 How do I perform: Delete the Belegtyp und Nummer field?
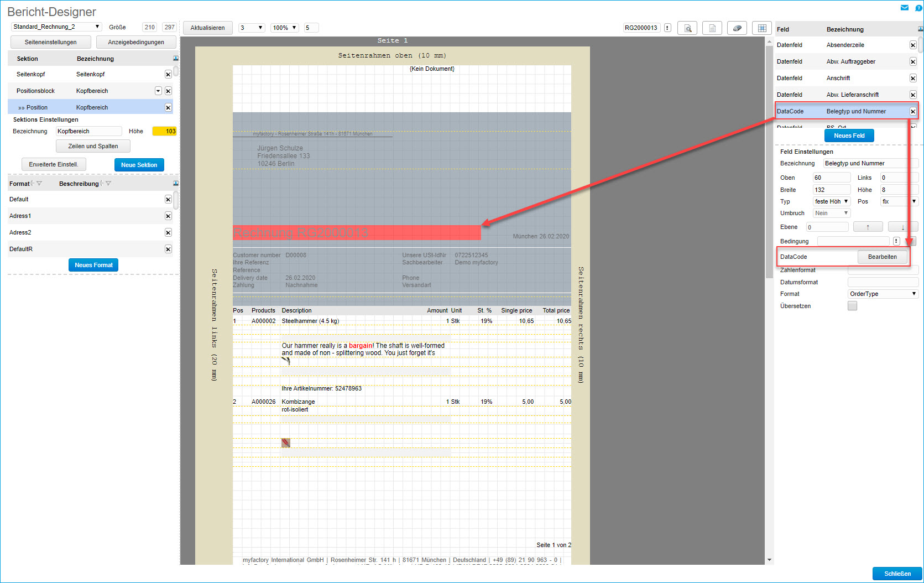click(913, 111)
